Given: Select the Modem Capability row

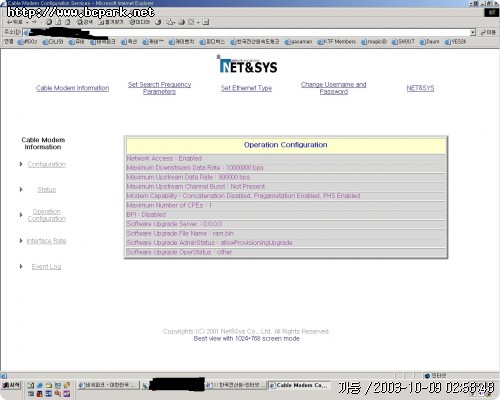Looking at the screenshot, I should pyautogui.click(x=286, y=196).
